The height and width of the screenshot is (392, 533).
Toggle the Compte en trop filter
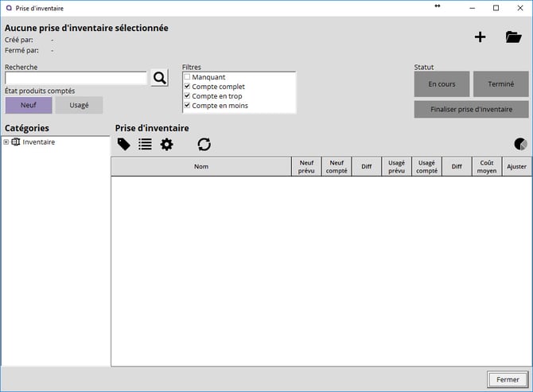188,96
